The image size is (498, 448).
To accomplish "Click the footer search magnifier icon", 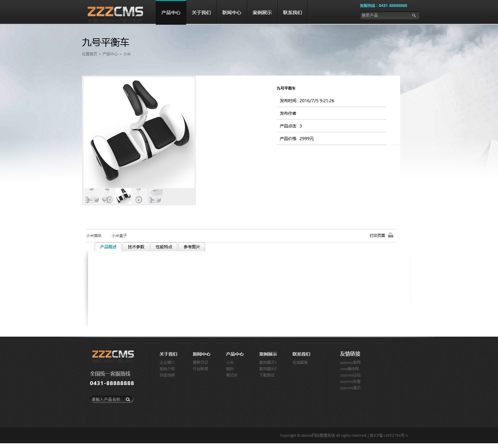I will click(x=128, y=400).
